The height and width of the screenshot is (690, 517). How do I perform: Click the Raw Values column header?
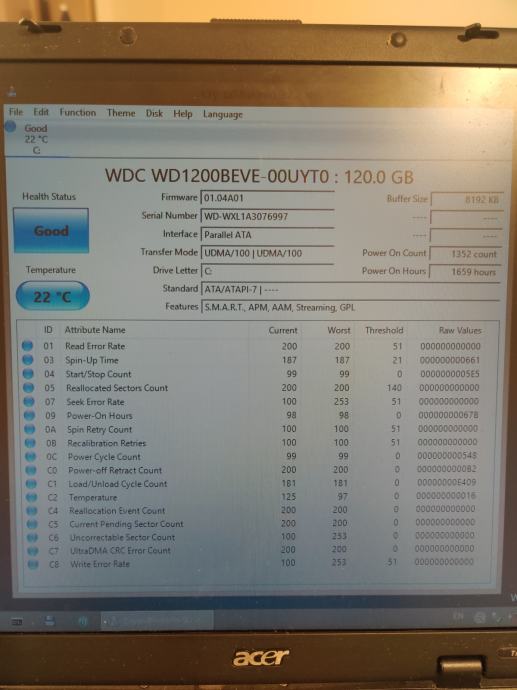tap(460, 330)
